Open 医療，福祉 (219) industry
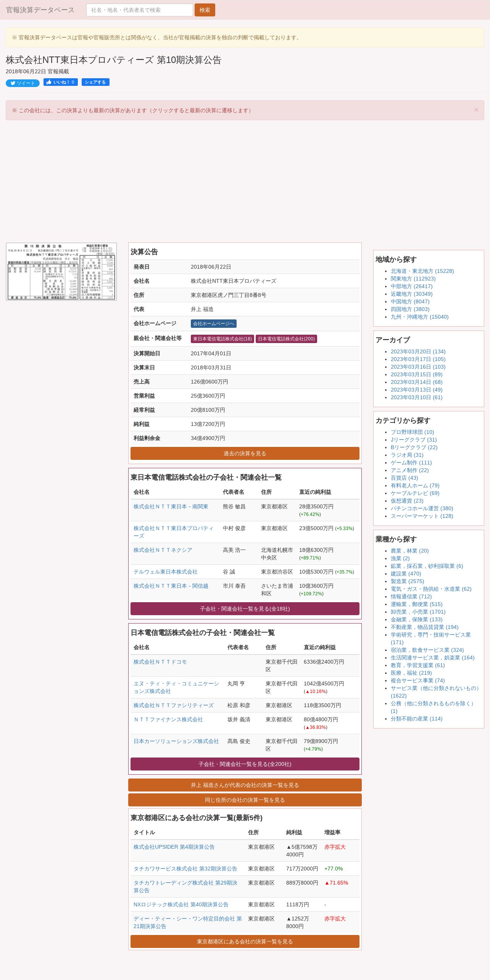This screenshot has width=490, height=980. pos(411,673)
